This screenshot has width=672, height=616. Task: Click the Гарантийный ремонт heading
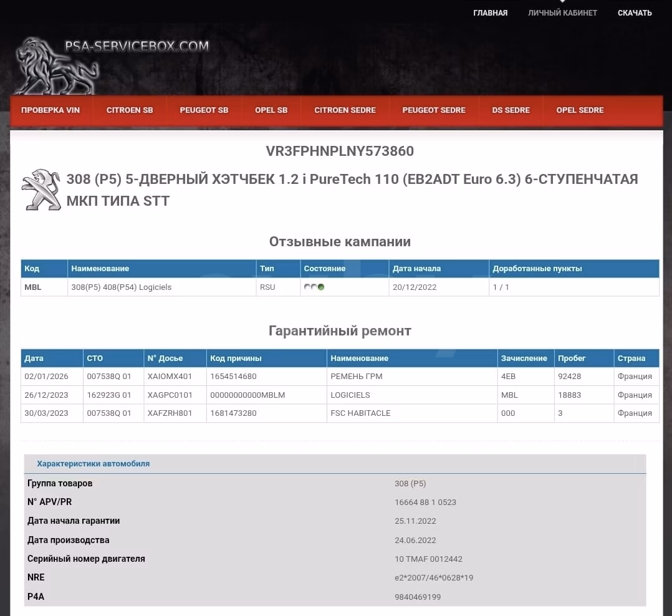point(340,330)
